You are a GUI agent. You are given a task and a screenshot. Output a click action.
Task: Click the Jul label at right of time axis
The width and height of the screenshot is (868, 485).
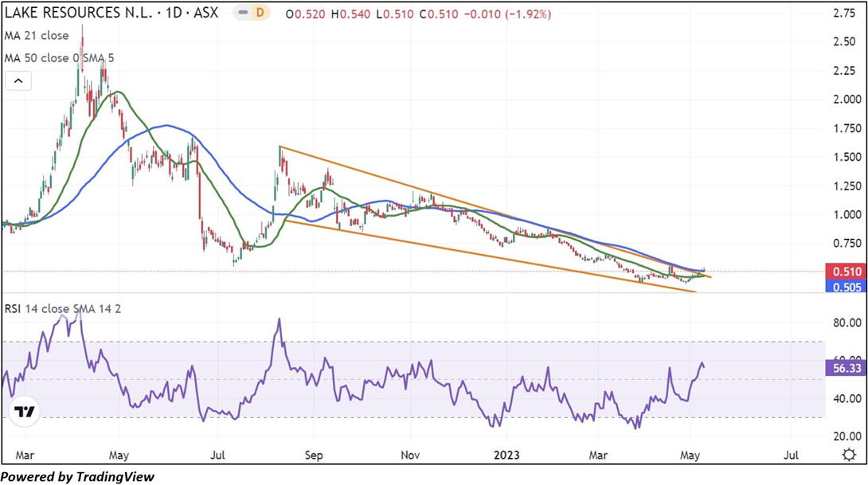(x=791, y=455)
